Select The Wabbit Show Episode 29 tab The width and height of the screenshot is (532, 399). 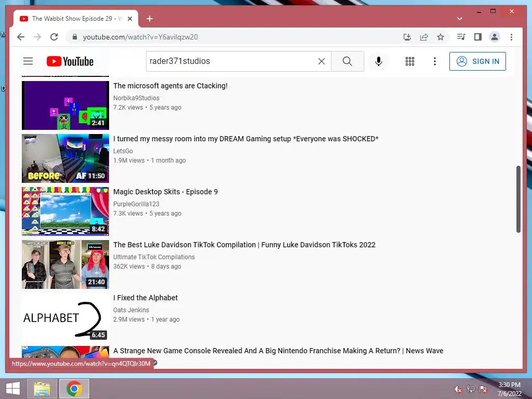[x=76, y=19]
